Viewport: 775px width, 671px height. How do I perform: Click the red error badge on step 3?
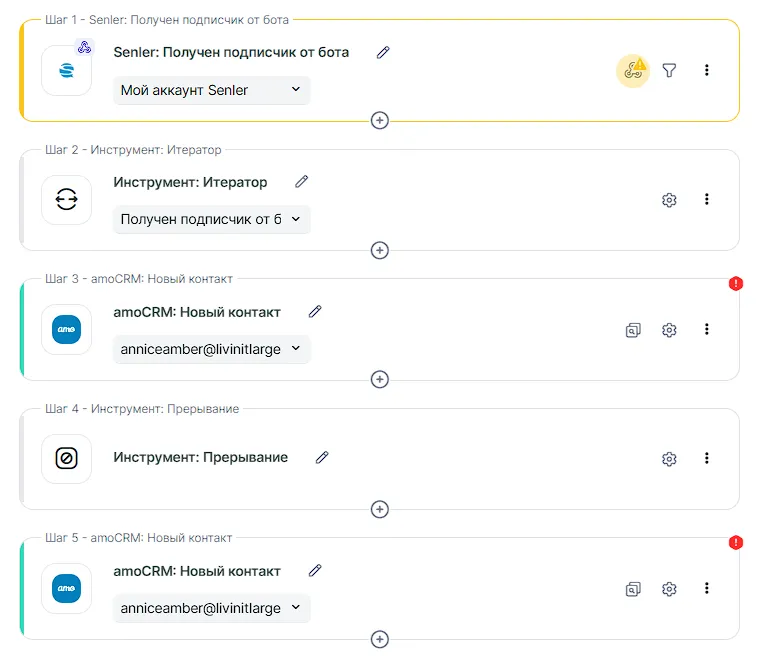pyautogui.click(x=736, y=283)
